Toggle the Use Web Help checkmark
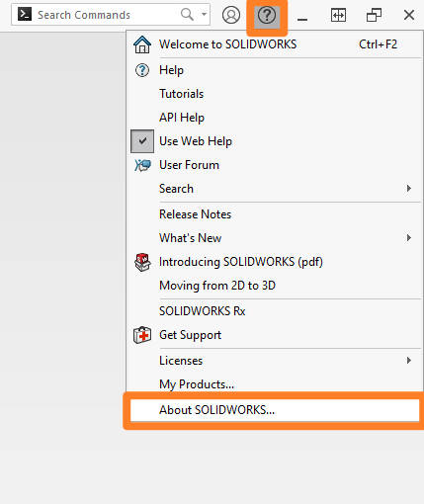Viewport: 424px width, 504px height. coord(142,141)
